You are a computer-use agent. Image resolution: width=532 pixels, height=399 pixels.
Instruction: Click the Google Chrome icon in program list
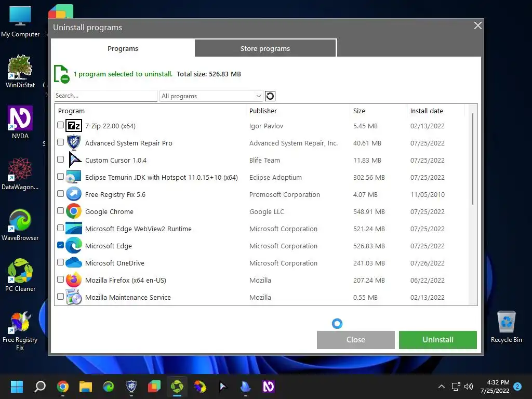74,211
